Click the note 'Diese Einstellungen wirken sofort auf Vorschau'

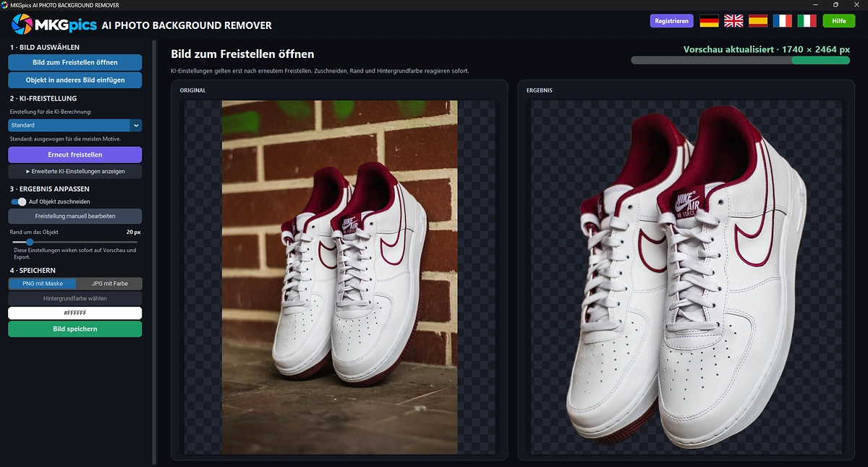click(75, 253)
